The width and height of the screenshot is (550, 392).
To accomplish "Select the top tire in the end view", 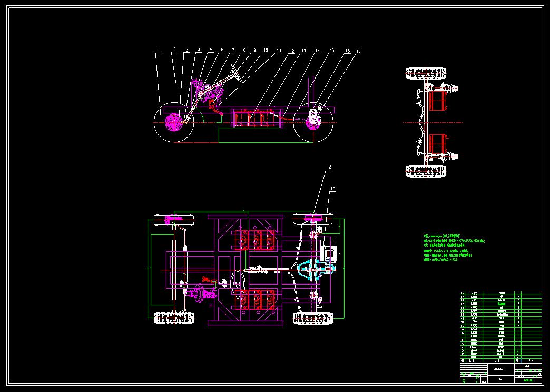I will pos(426,73).
